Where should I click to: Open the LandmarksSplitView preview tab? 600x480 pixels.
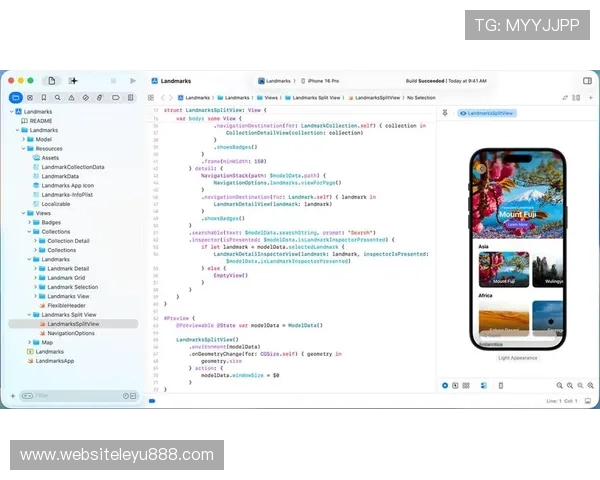486,113
